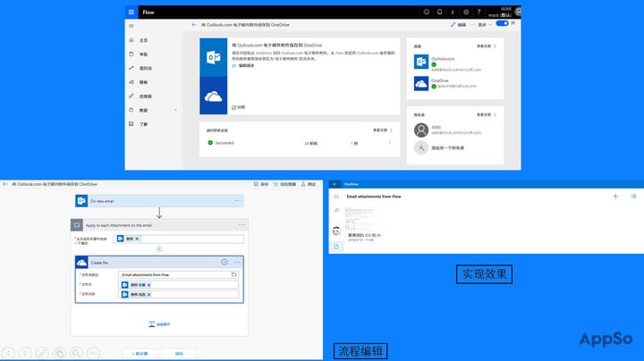Click the New step button
Viewport: 644px width, 361px height.
[x=140, y=354]
